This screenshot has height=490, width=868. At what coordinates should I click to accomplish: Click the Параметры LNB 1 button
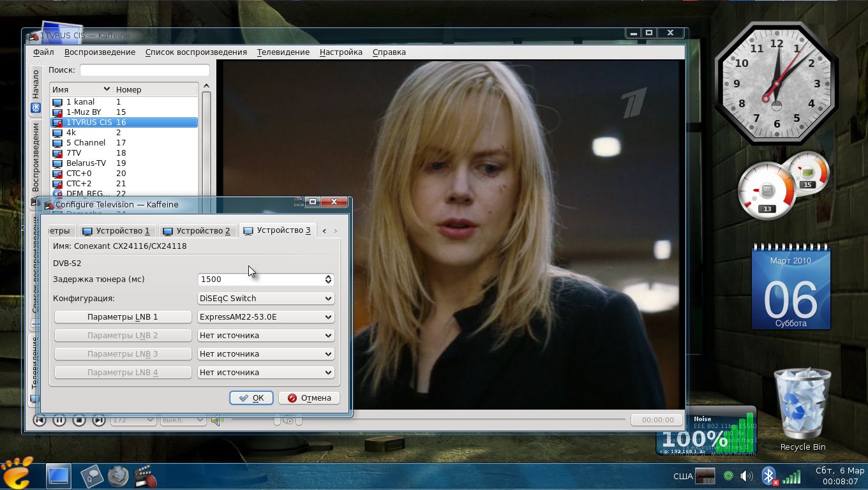click(x=123, y=316)
